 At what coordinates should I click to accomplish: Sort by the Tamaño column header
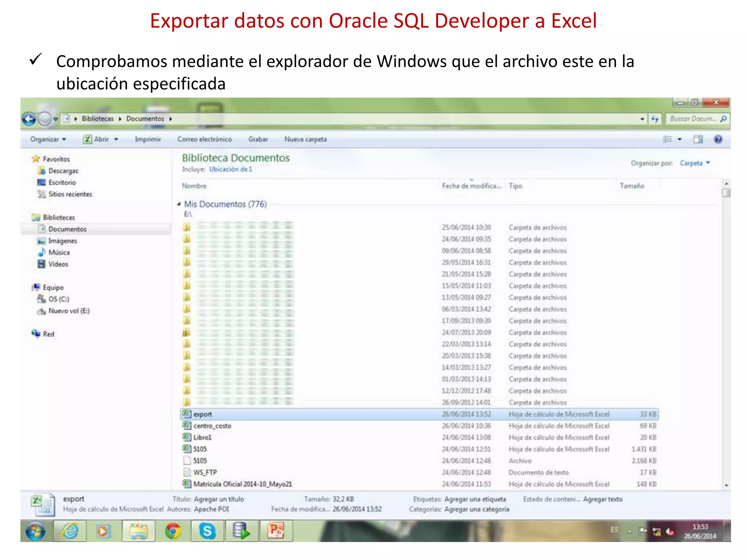tap(632, 186)
